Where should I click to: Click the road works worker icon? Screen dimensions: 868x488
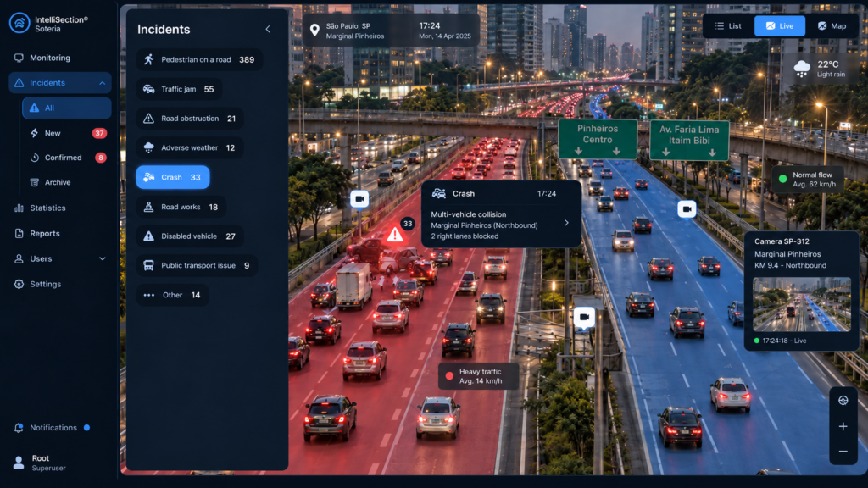click(x=149, y=207)
